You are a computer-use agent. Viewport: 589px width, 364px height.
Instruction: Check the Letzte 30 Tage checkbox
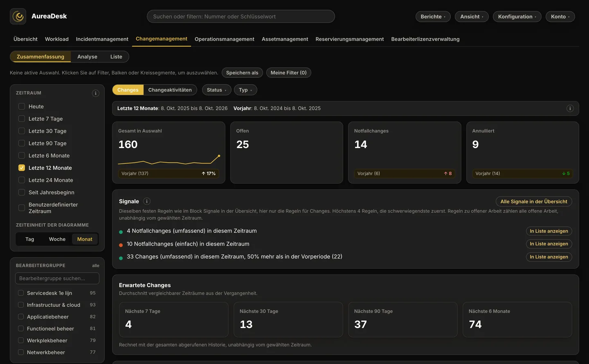(x=22, y=131)
